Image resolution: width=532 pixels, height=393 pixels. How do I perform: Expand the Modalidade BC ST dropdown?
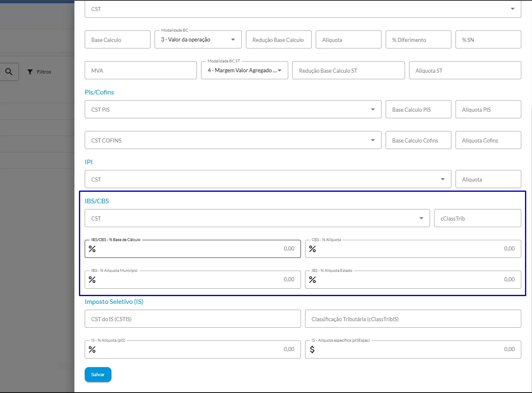click(x=245, y=70)
